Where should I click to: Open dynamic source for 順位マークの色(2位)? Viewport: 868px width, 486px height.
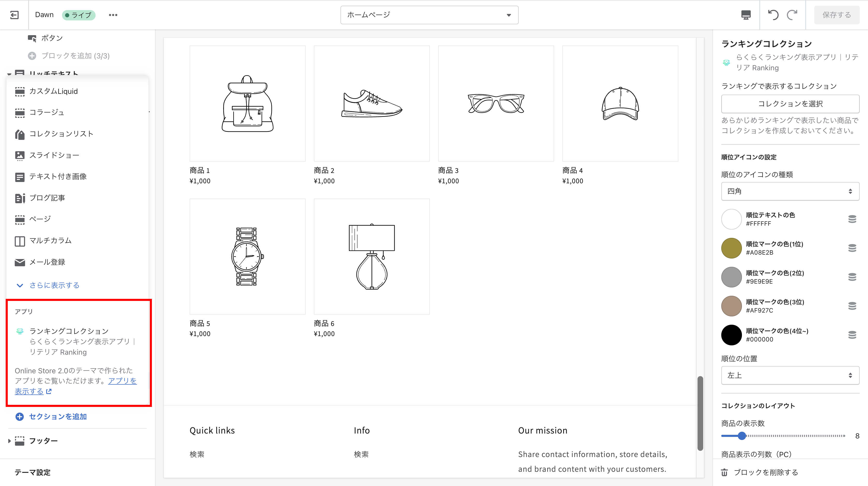coord(852,277)
